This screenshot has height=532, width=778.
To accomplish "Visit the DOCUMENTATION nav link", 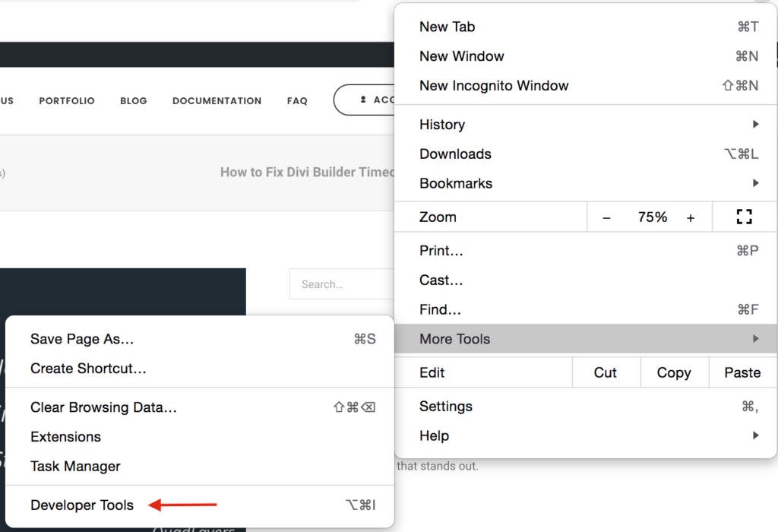I will [x=217, y=101].
